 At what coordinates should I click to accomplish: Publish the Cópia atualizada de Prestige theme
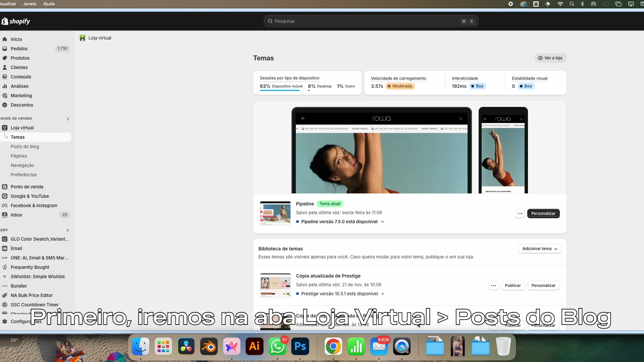[x=513, y=286]
